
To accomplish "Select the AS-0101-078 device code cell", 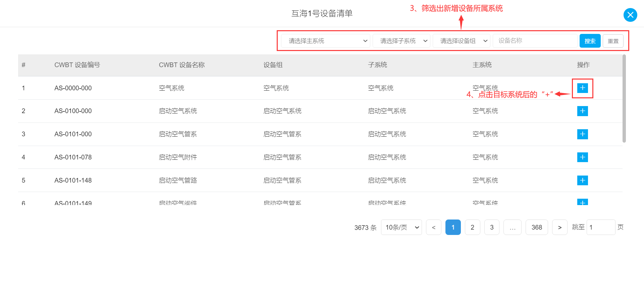I will click(73, 157).
